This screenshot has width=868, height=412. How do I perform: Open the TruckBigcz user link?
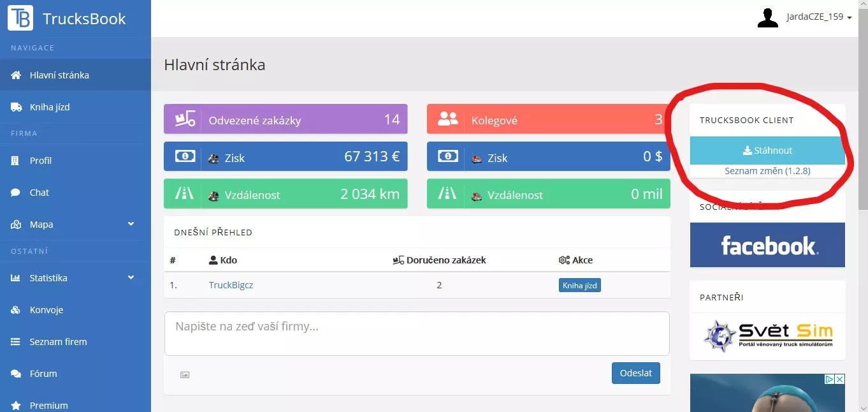coord(231,285)
